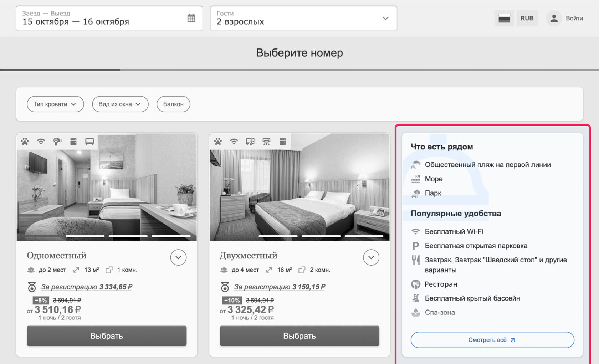The height and width of the screenshot is (364, 599).
Task: Click the price 3 325,42 ₽
Action: [x=251, y=309]
